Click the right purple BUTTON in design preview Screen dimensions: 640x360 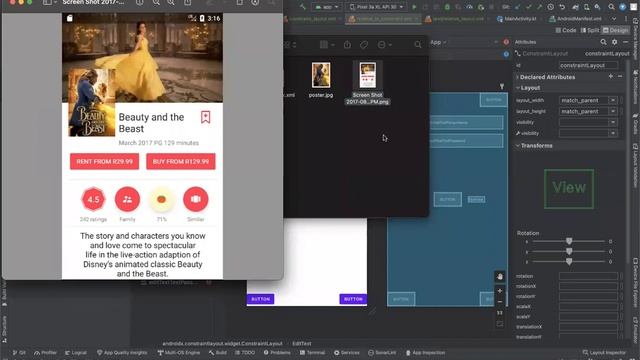click(353, 299)
